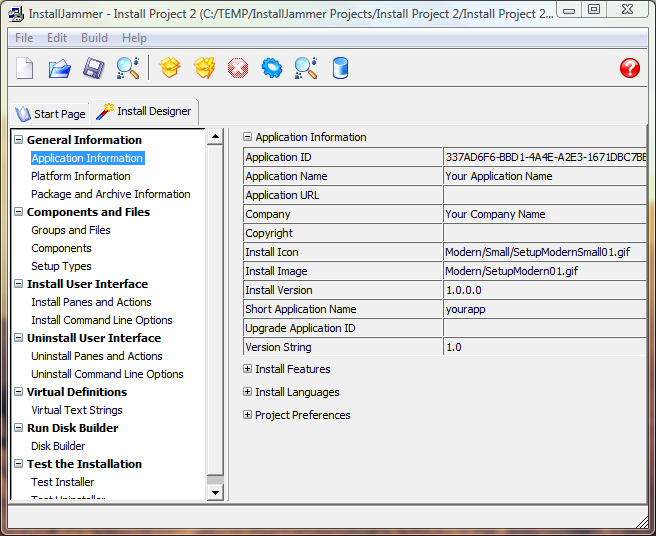Open the Edit menu

click(x=57, y=38)
